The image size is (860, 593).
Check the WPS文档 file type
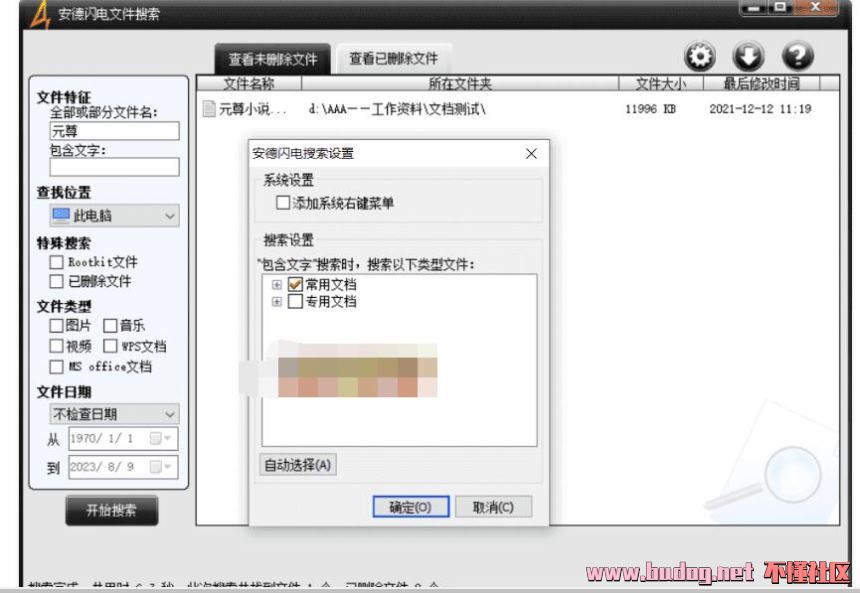pyautogui.click(x=110, y=346)
